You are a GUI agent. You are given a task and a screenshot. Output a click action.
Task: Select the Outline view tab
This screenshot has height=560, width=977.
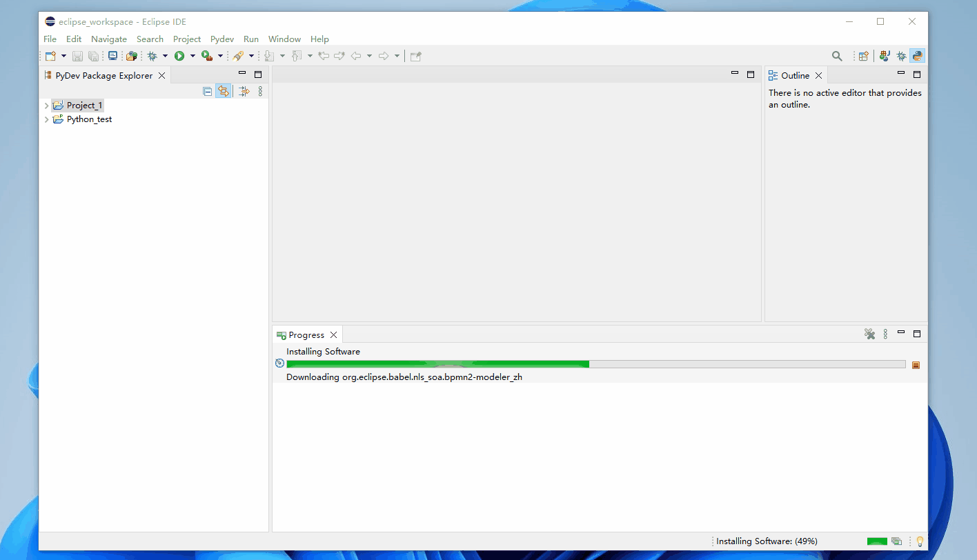tap(794, 75)
